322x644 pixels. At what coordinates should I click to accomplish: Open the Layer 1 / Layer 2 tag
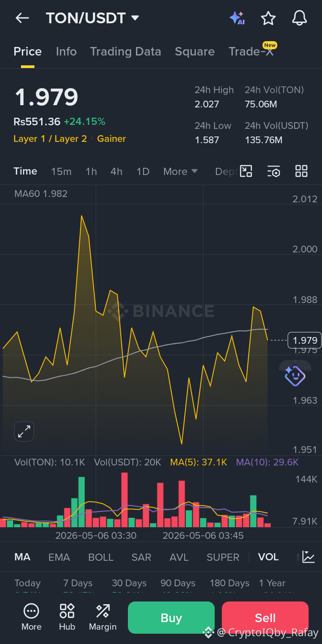[x=50, y=139]
